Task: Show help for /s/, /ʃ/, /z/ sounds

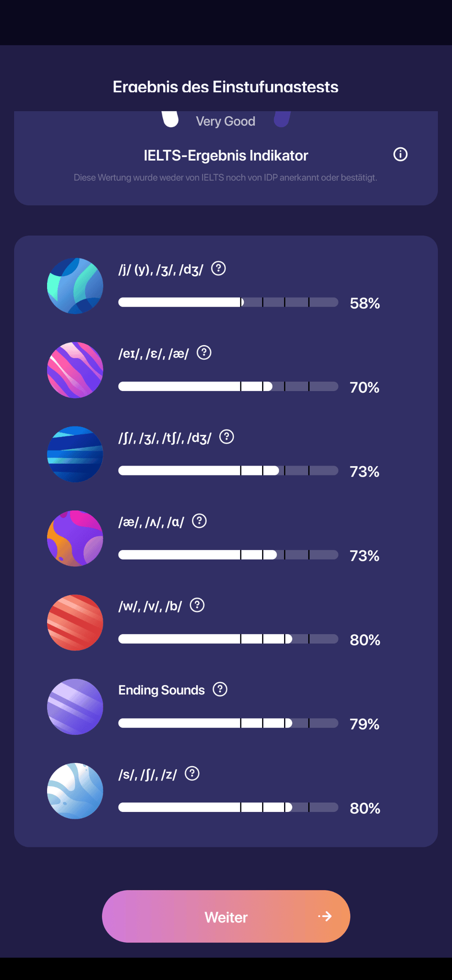Action: (x=192, y=774)
